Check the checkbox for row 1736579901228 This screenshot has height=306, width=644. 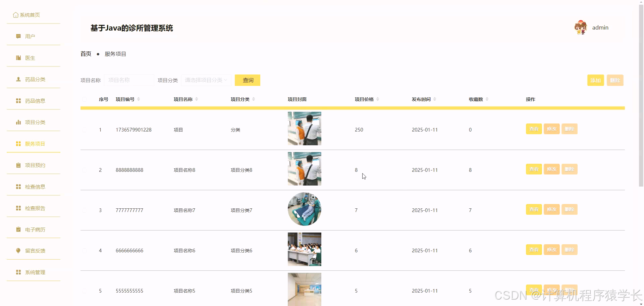[85, 130]
